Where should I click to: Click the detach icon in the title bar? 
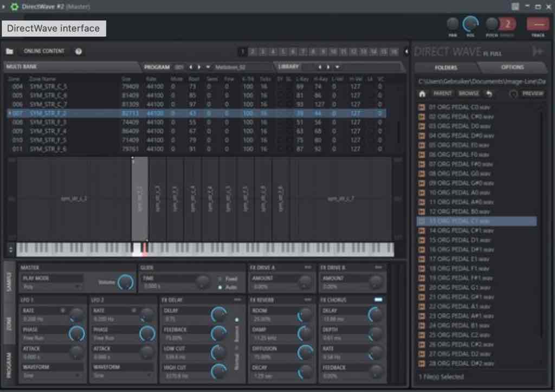pos(515,7)
